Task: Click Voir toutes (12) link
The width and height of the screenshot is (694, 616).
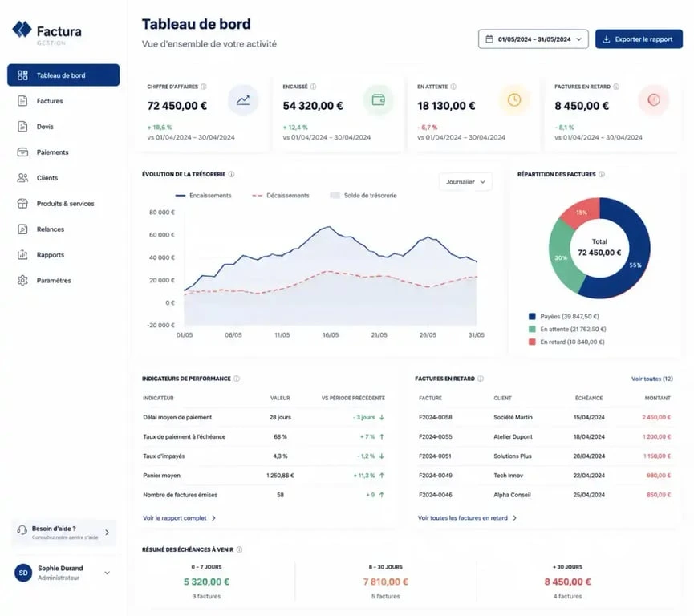Action: coord(652,379)
